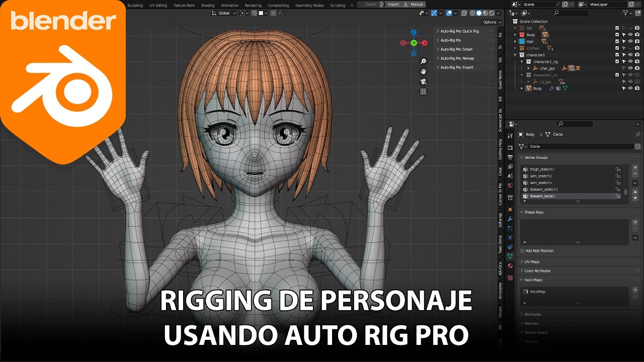This screenshot has width=644, height=362.
Task: Uncheck character1_cs collection checkbox
Action: 617,75
